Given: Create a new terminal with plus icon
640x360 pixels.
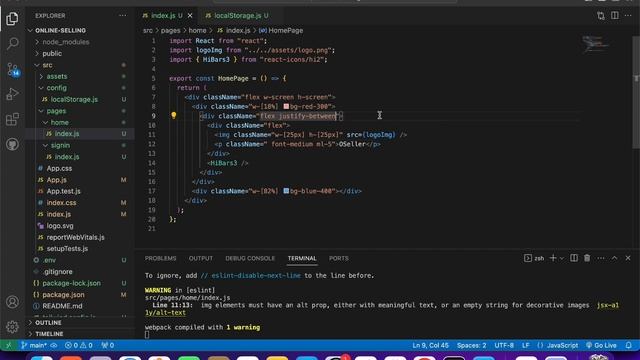Looking at the screenshot, I should click(553, 258).
